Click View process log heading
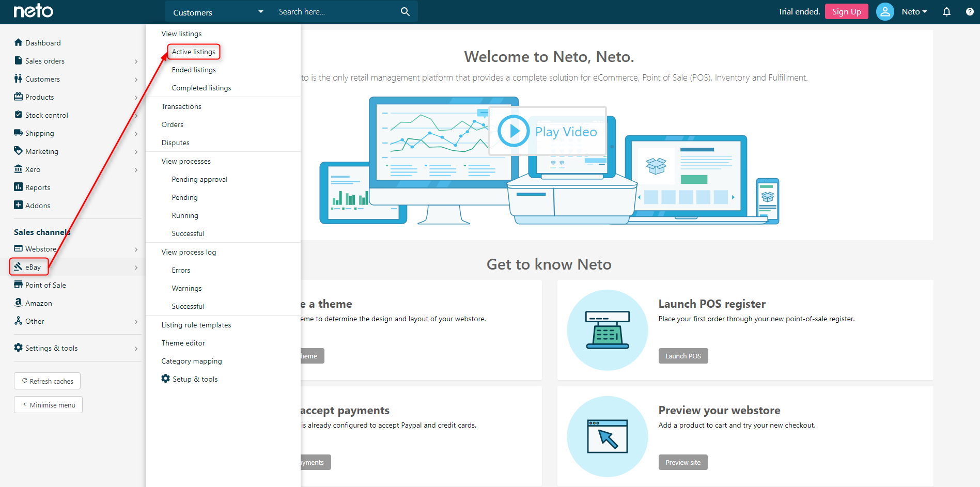Screen dimensions: 980x487 click(x=189, y=252)
